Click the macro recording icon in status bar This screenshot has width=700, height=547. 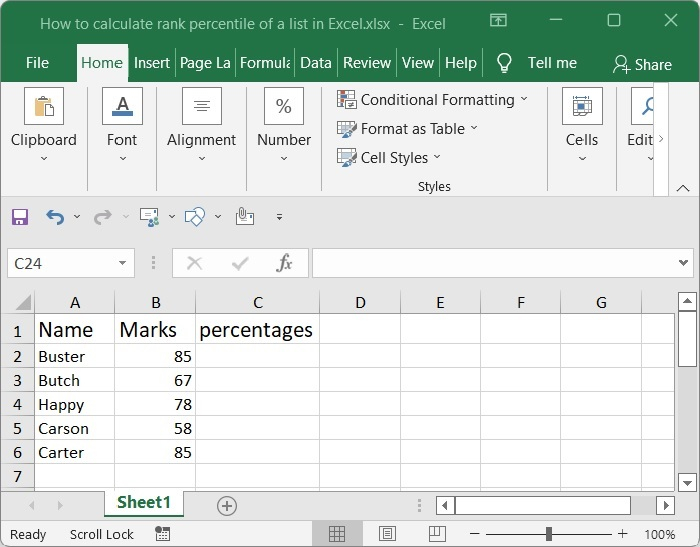click(x=162, y=534)
